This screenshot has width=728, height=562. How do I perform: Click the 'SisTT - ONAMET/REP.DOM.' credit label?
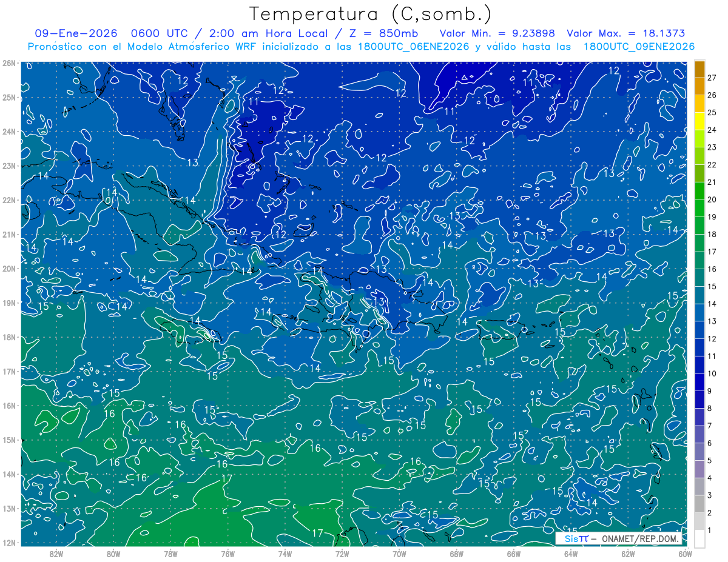point(619,538)
